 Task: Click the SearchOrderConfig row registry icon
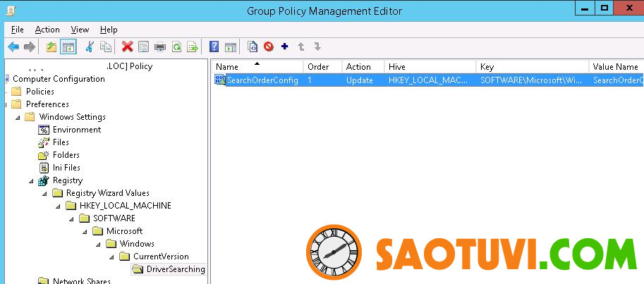click(220, 80)
